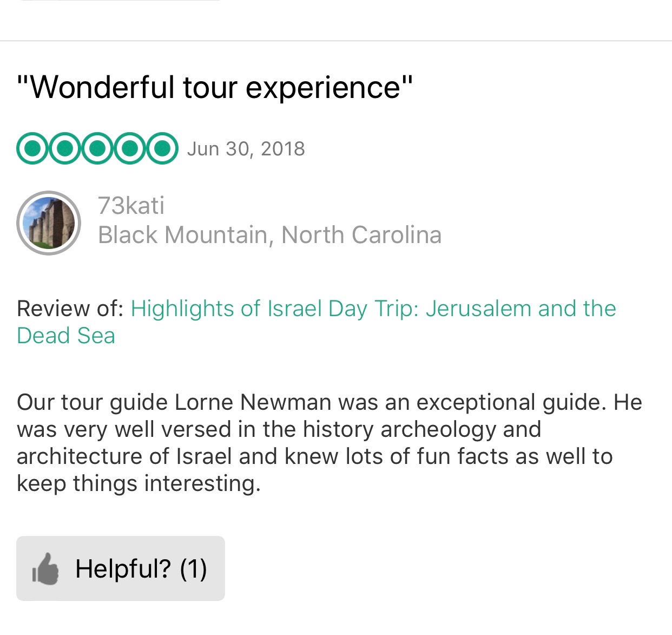Click the "Review of:" label
This screenshot has width=672, height=635.
(x=70, y=309)
